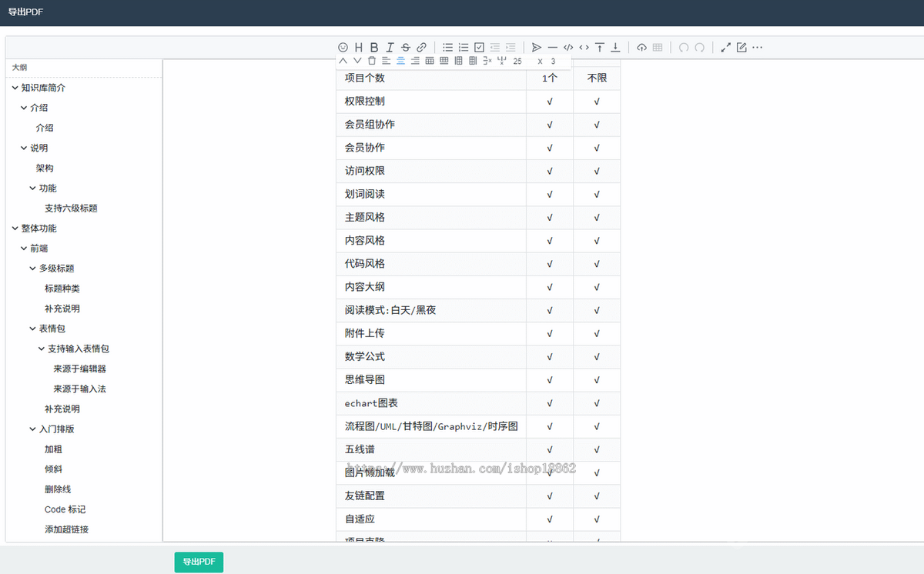The width and height of the screenshot is (924, 574).
Task: Click the echart图表 table cell
Action: 431,403
